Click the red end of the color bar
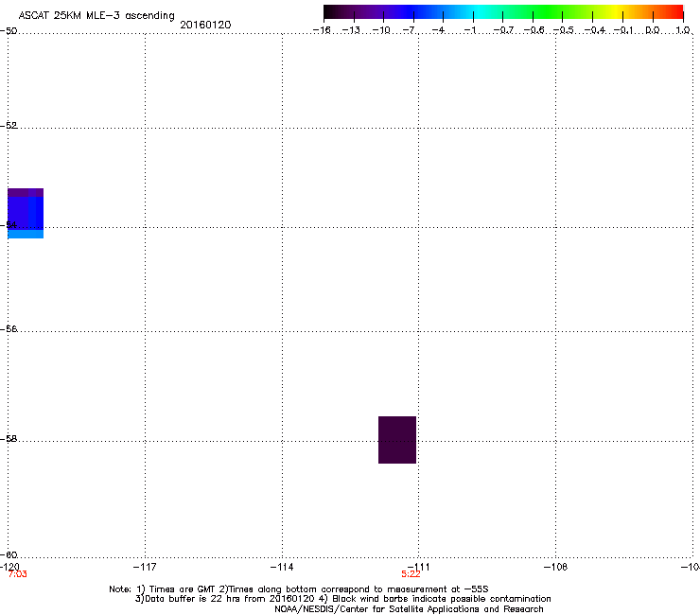This screenshot has height=615, width=700. 677,11
